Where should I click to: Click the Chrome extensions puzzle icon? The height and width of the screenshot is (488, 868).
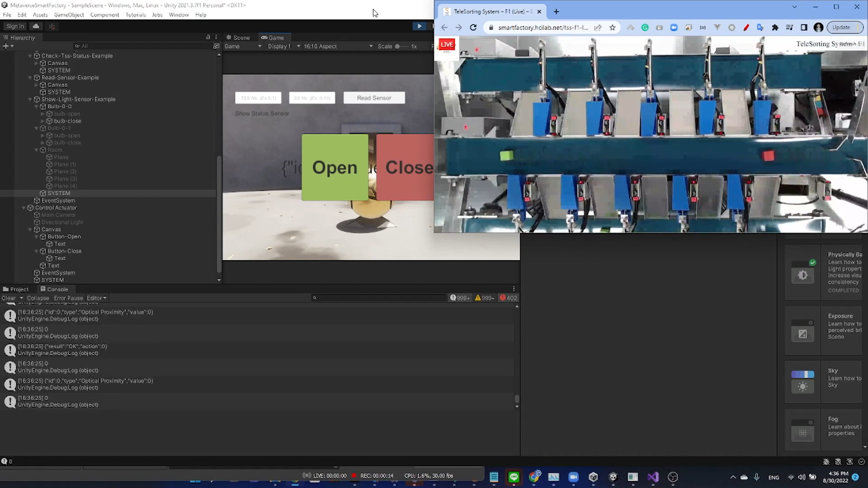[x=775, y=28]
